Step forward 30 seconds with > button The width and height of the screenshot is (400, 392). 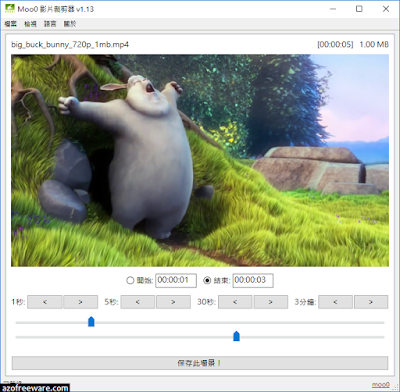[x=271, y=302]
